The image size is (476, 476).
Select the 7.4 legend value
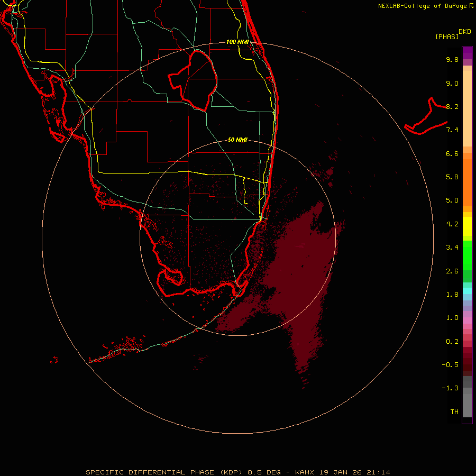point(452,130)
